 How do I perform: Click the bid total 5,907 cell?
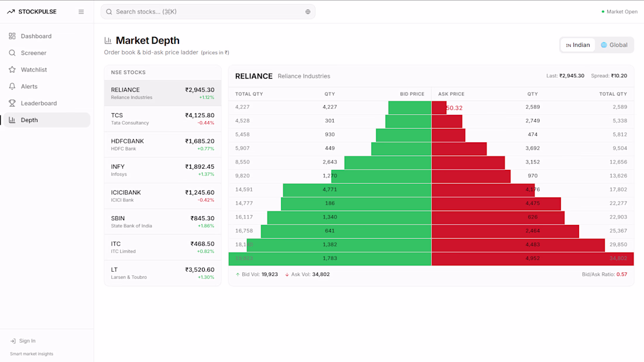[x=242, y=148]
